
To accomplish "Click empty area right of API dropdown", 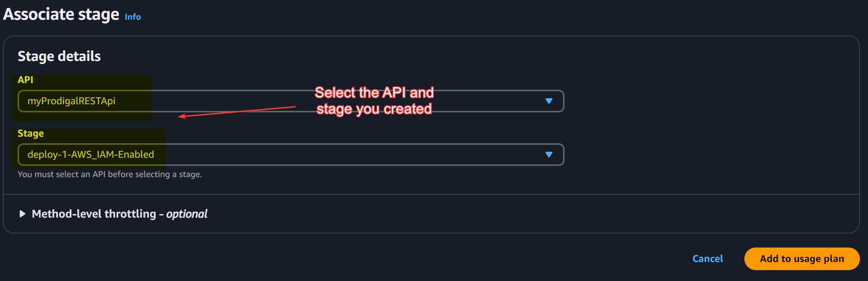I will point(704,101).
